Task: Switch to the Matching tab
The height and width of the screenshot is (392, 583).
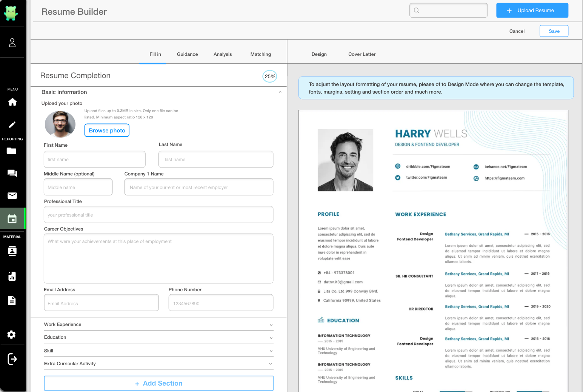Action: [x=260, y=54]
